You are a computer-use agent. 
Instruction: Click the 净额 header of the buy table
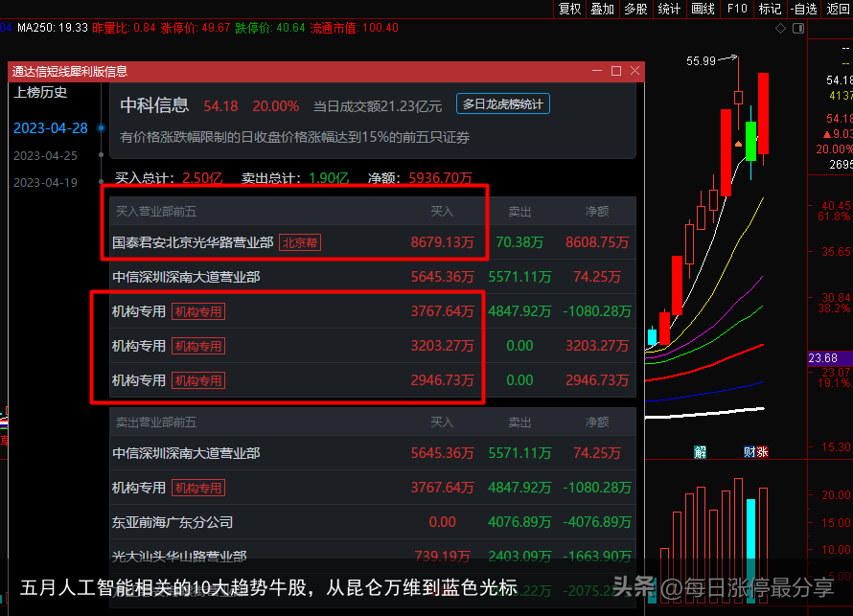(597, 211)
